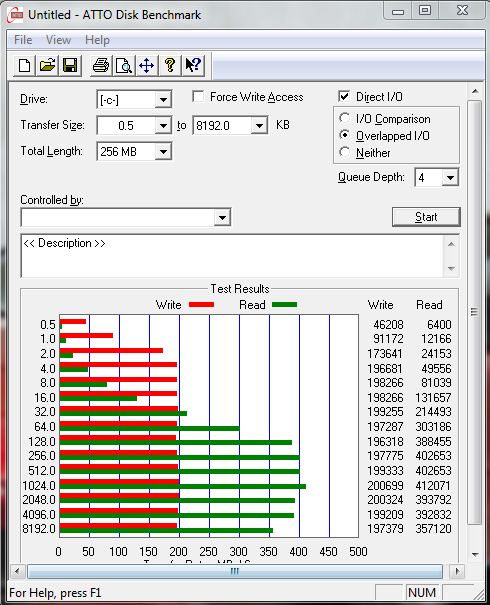Close the ATTO Disk Benchmark window
Image resolution: width=490 pixels, height=605 pixels.
pyautogui.click(x=462, y=10)
